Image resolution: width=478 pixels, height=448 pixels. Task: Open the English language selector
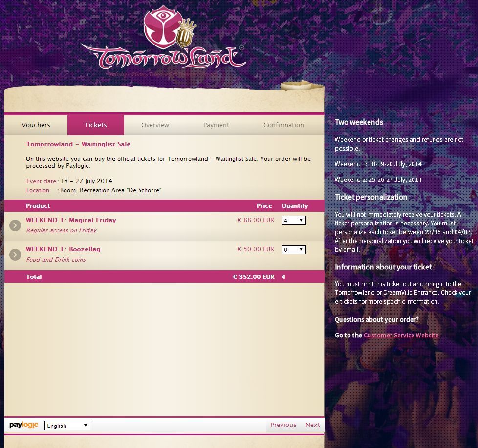pyautogui.click(x=67, y=426)
